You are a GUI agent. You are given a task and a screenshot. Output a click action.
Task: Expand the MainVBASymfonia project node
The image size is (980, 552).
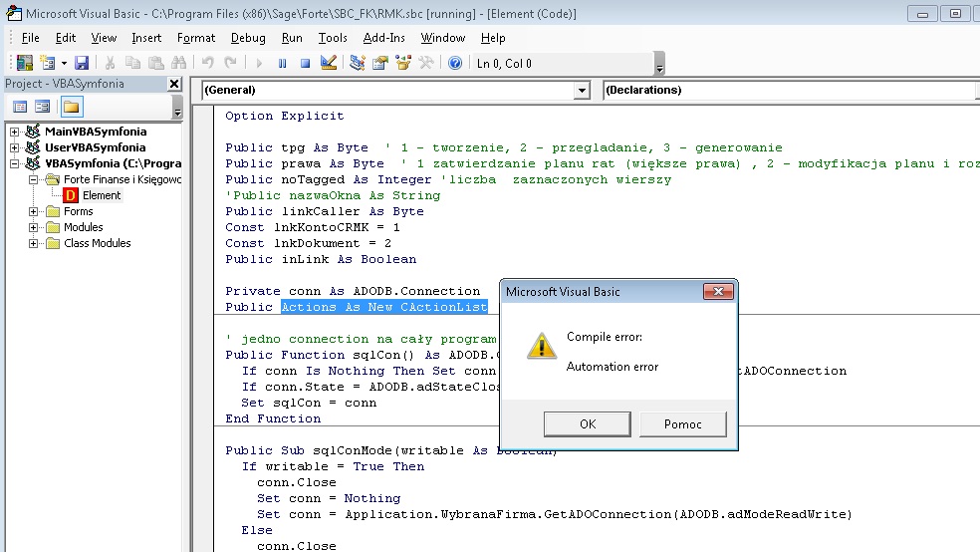[x=14, y=132]
